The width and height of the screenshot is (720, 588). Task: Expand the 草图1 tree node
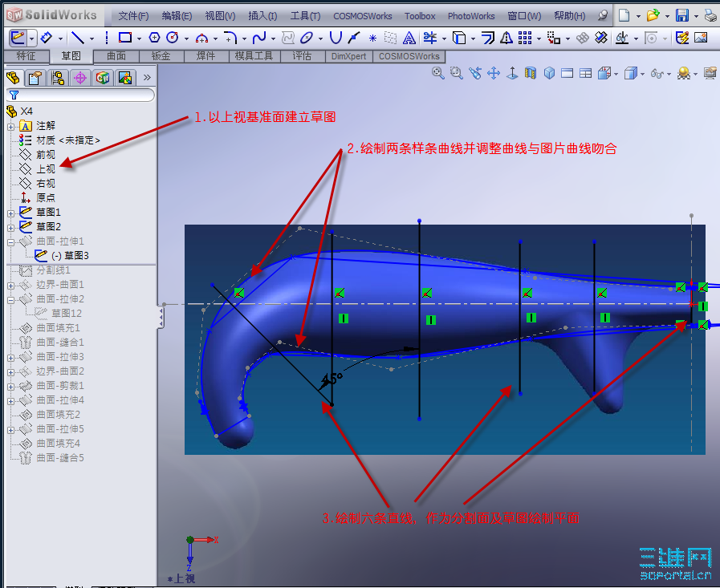pos(11,213)
